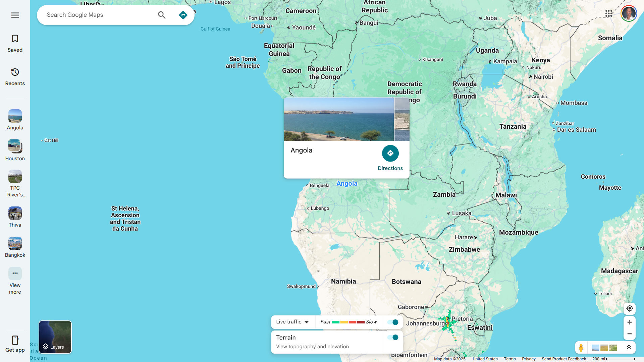Viewport: 644px width, 362px height.
Task: Expand the imagery strip chevron
Action: [x=629, y=348]
